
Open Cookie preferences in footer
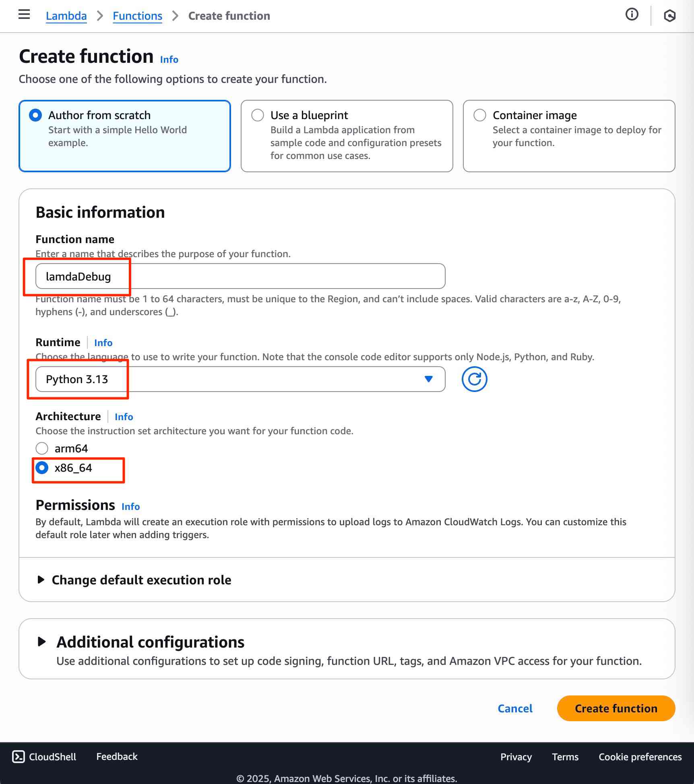pyautogui.click(x=640, y=757)
